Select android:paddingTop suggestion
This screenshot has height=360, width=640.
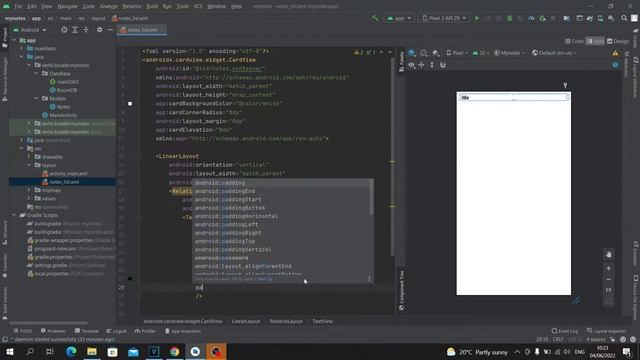pos(282,241)
